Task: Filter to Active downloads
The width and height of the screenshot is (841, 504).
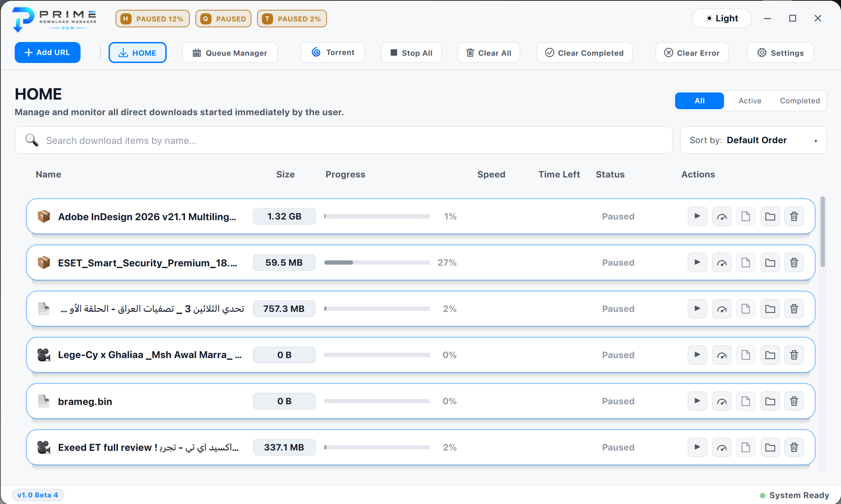Action: 750,101
